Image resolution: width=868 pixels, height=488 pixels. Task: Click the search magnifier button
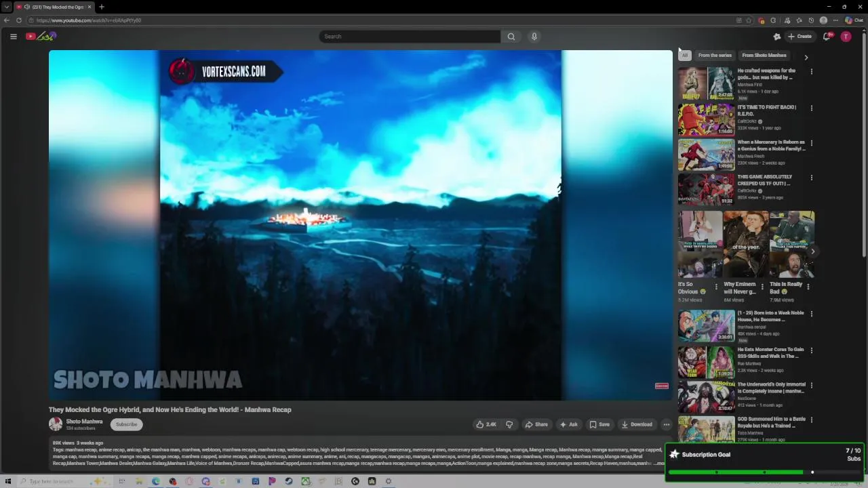[511, 37]
